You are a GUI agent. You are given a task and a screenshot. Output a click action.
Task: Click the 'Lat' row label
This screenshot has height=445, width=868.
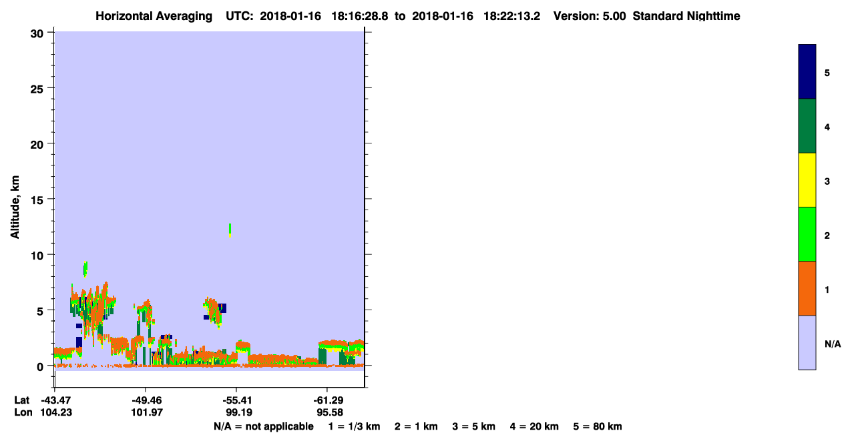click(x=22, y=400)
